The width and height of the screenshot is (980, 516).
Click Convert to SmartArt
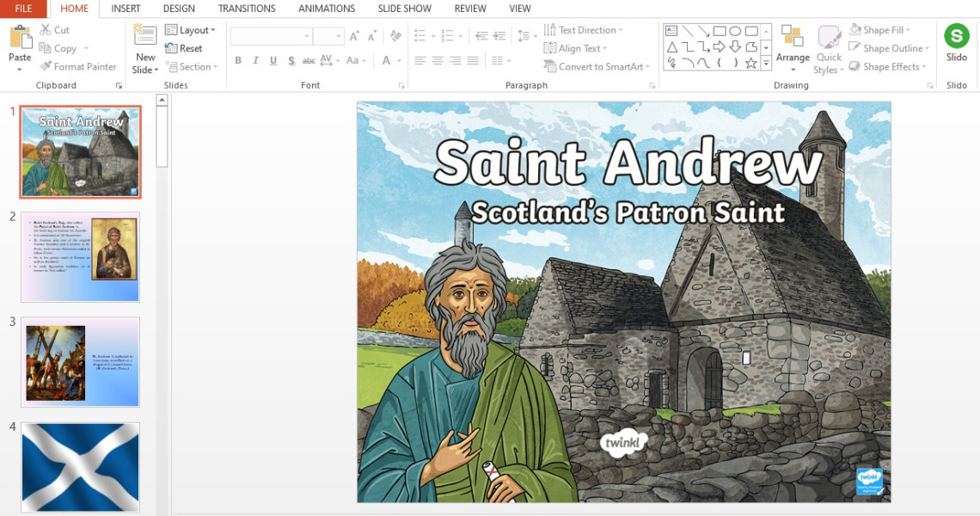[x=597, y=66]
